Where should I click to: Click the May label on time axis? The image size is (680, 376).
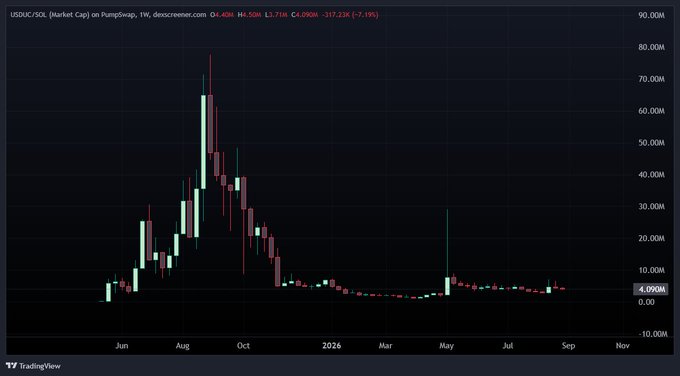[446, 346]
